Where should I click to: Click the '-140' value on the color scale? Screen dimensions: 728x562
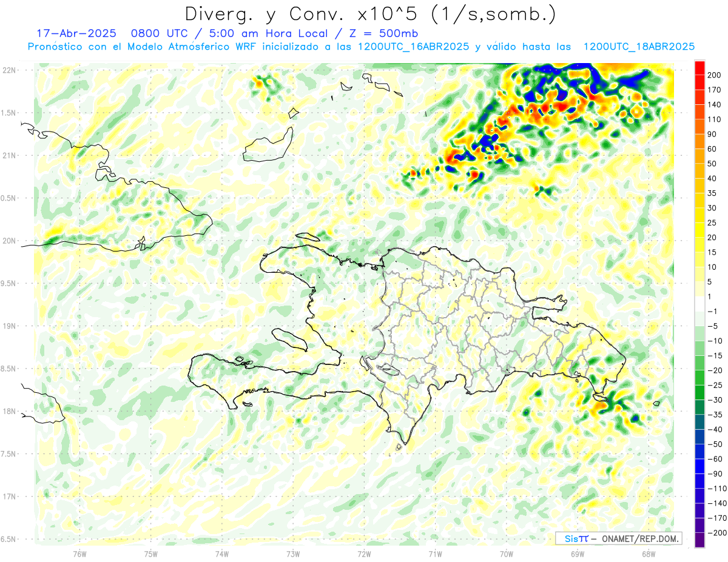(x=717, y=503)
